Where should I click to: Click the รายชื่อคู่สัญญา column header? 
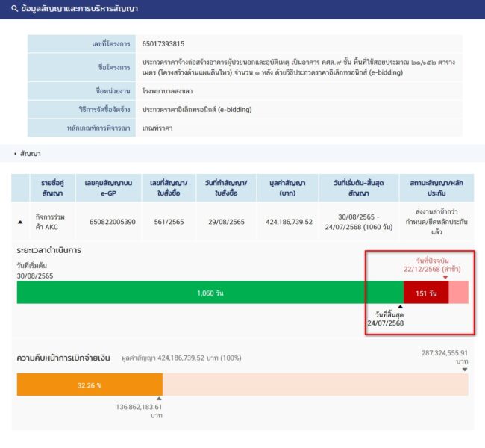[51, 187]
